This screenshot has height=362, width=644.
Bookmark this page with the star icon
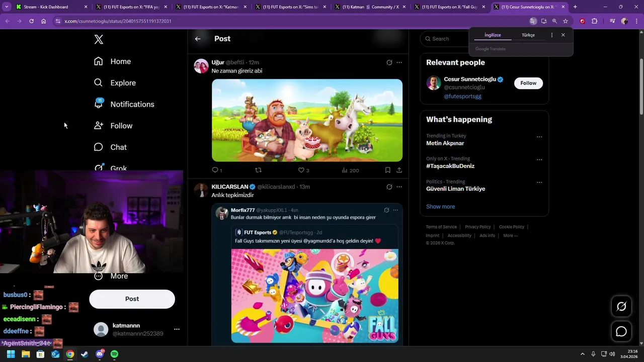[x=566, y=21]
